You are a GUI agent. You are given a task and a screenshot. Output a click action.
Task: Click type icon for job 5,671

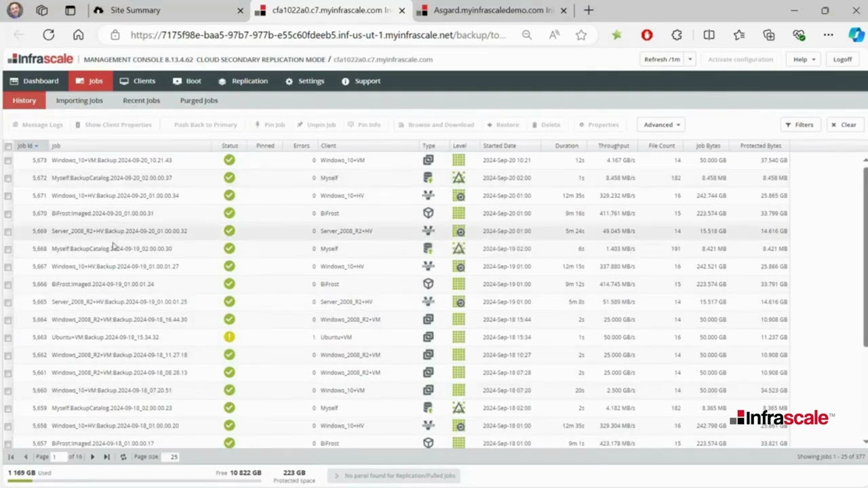[428, 195]
